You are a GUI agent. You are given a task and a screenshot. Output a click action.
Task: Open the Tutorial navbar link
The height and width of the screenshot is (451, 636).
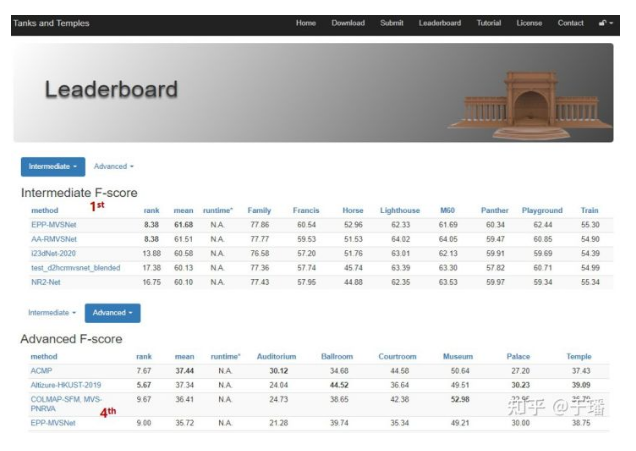click(489, 23)
